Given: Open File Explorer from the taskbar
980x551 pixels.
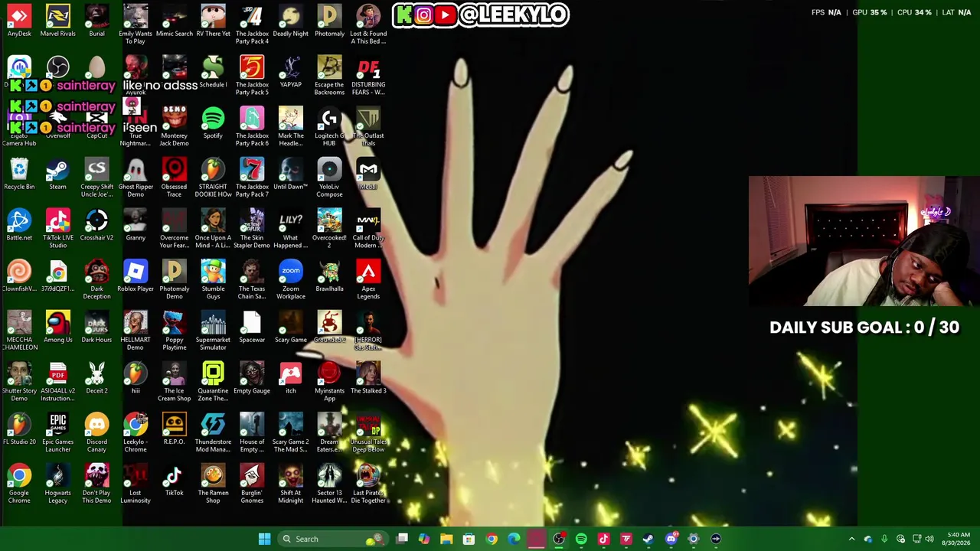Looking at the screenshot, I should [x=446, y=539].
